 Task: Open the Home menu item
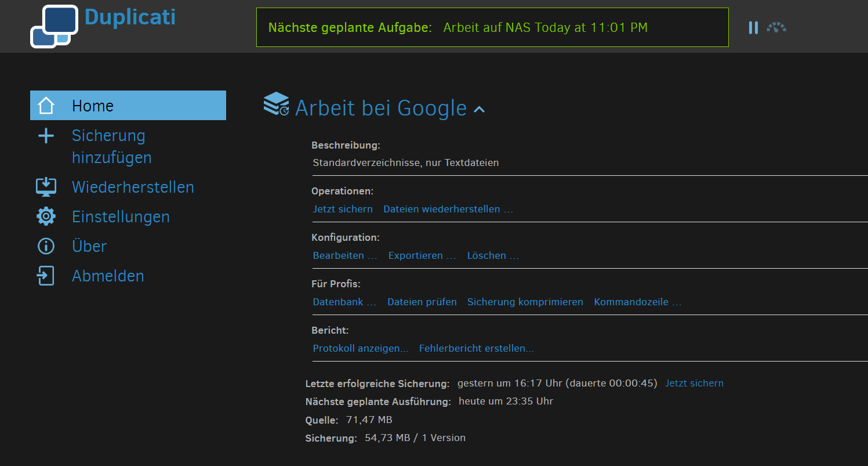pos(128,106)
